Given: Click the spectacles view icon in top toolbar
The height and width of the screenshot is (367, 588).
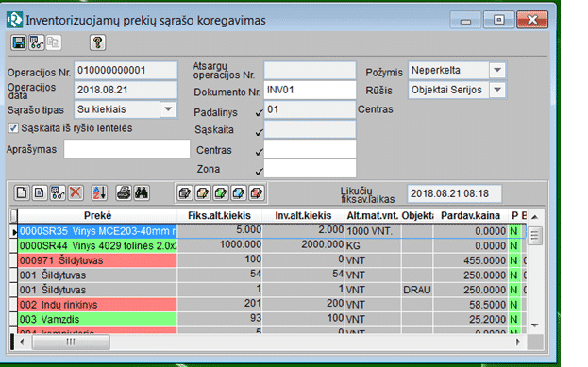Looking at the screenshot, I should click(x=37, y=42).
